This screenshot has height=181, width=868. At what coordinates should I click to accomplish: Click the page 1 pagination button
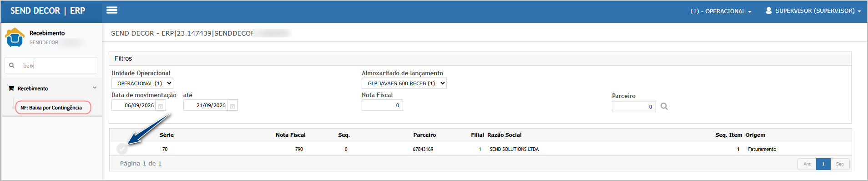[x=823, y=164]
